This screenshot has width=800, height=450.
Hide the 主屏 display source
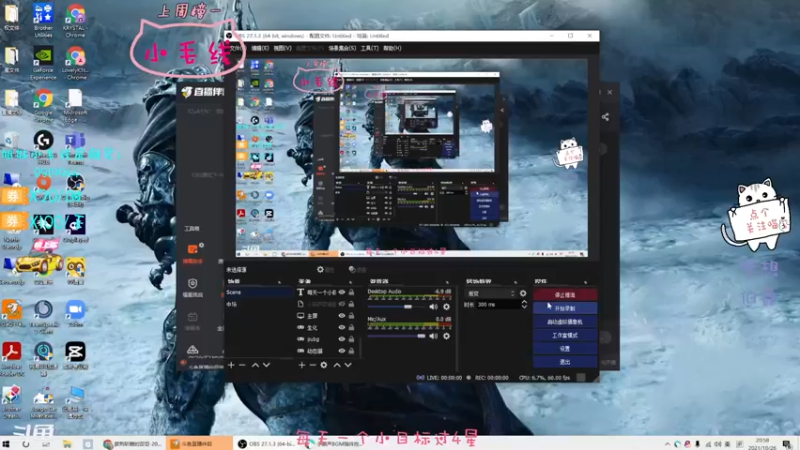pos(342,316)
